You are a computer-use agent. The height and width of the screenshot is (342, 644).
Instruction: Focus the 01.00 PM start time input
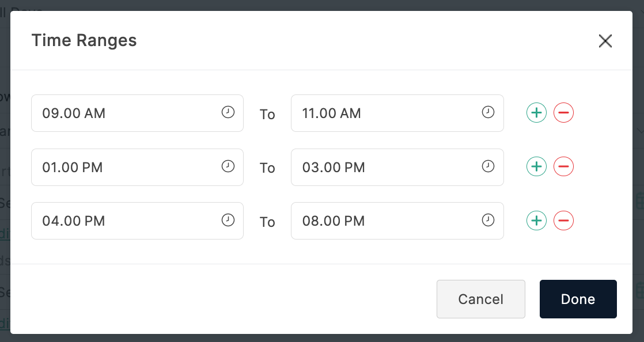pos(127,167)
